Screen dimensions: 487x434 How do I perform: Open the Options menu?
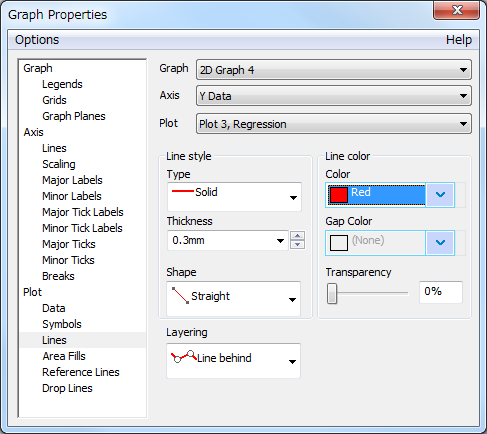[x=37, y=40]
